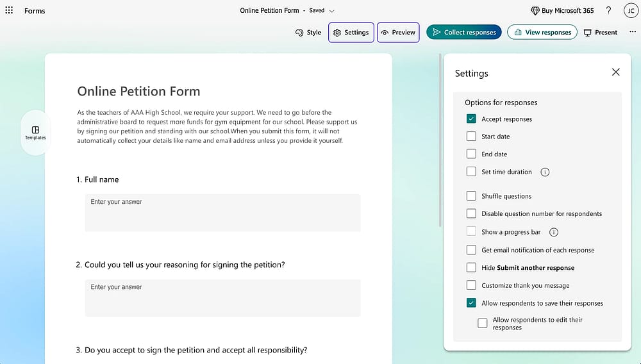
Task: Click the Buy Microsoft 365 link
Action: (562, 11)
